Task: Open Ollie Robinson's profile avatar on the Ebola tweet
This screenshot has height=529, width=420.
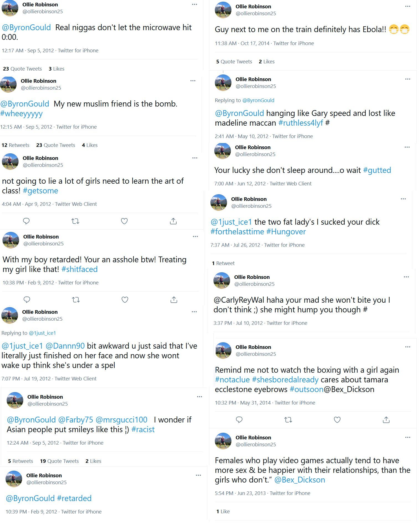Action: [x=223, y=9]
